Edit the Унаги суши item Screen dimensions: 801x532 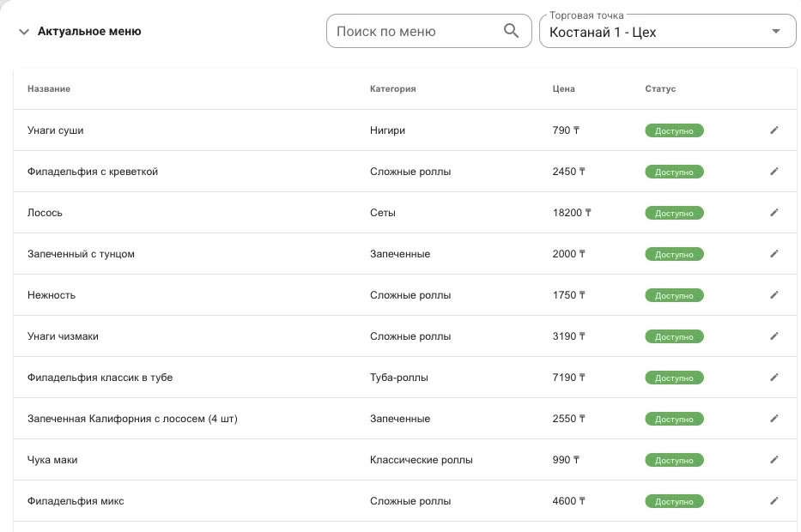(x=774, y=130)
